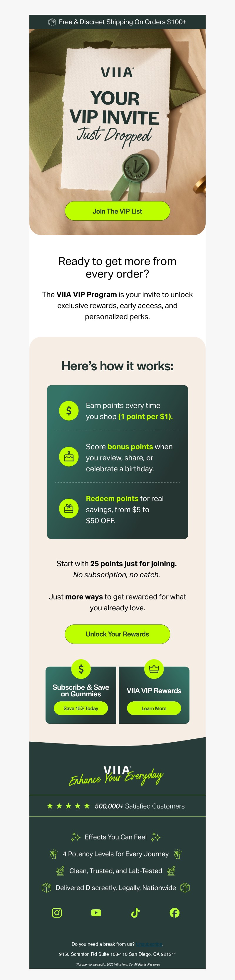Click the shipping box icon in top banner
235x980 pixels.
[x=52, y=22]
